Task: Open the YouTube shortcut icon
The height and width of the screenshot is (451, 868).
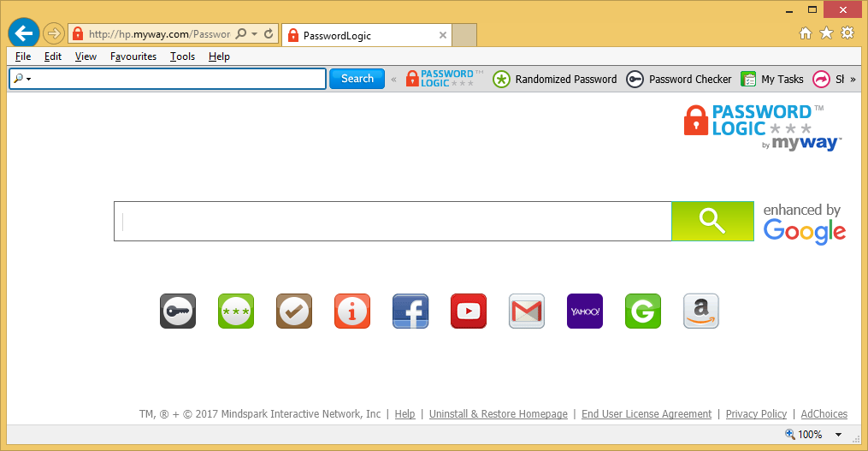Action: click(469, 312)
